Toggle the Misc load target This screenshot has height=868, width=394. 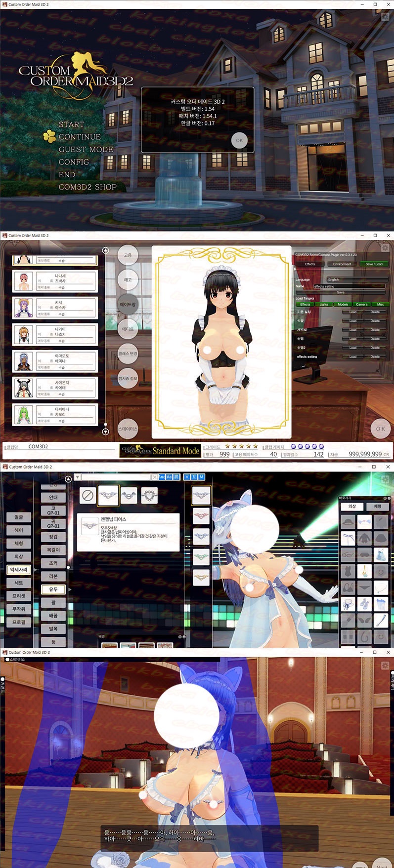pyautogui.click(x=380, y=304)
